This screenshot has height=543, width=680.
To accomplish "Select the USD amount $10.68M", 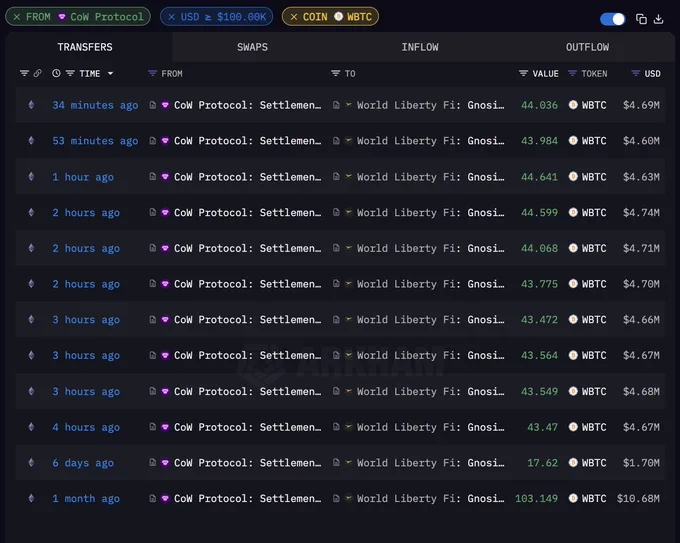I will coord(638,499).
